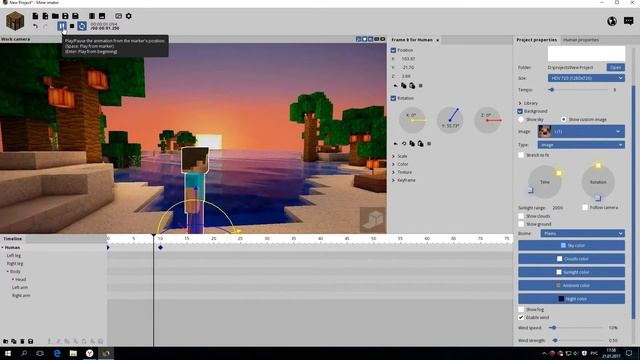The height and width of the screenshot is (360, 640).
Task: Switch to the Project properties tab
Action: point(536,40)
